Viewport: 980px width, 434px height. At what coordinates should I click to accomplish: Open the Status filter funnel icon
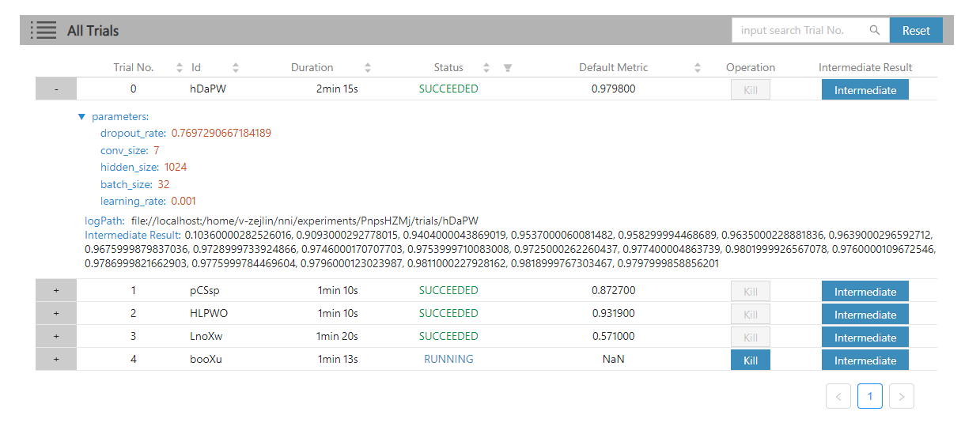508,68
